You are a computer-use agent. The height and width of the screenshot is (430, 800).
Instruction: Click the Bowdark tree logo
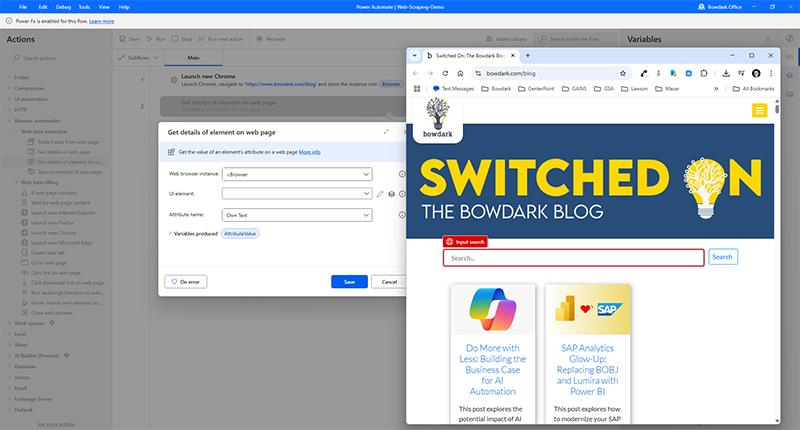tap(438, 118)
